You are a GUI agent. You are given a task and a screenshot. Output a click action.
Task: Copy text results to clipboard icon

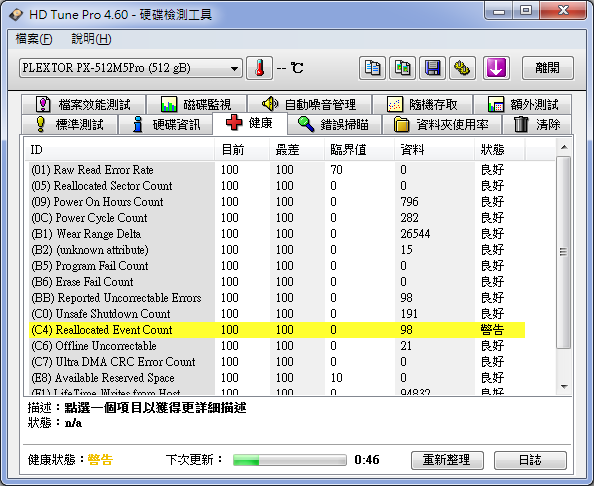(372, 68)
